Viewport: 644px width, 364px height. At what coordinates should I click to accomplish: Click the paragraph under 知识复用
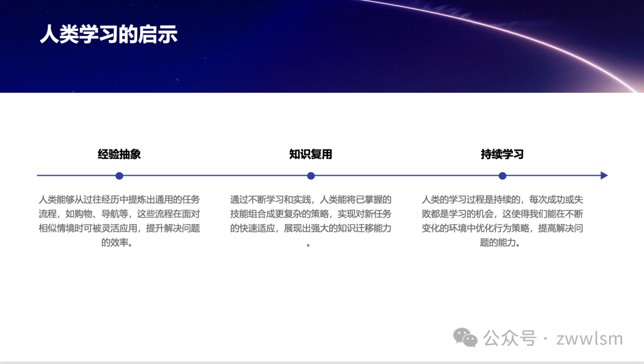(x=310, y=220)
